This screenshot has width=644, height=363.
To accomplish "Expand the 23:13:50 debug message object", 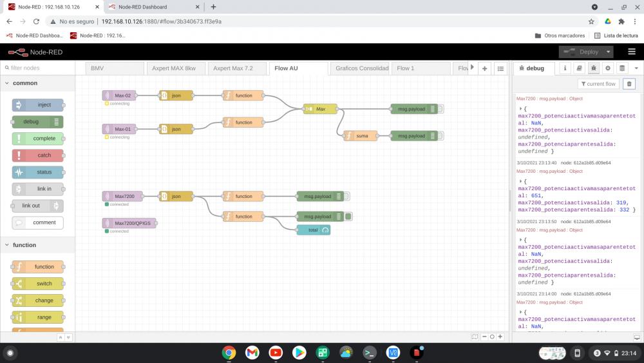I will (520, 240).
